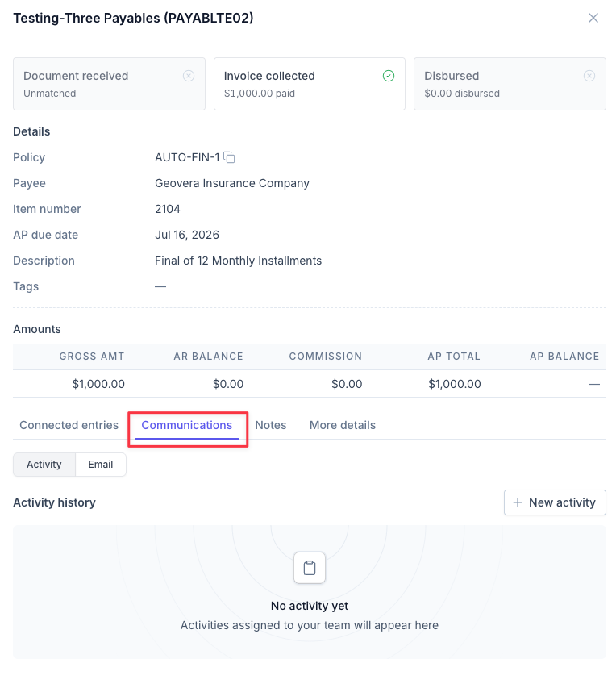Click the Disbursed status icon
The height and width of the screenshot is (688, 616).
pyautogui.click(x=589, y=76)
